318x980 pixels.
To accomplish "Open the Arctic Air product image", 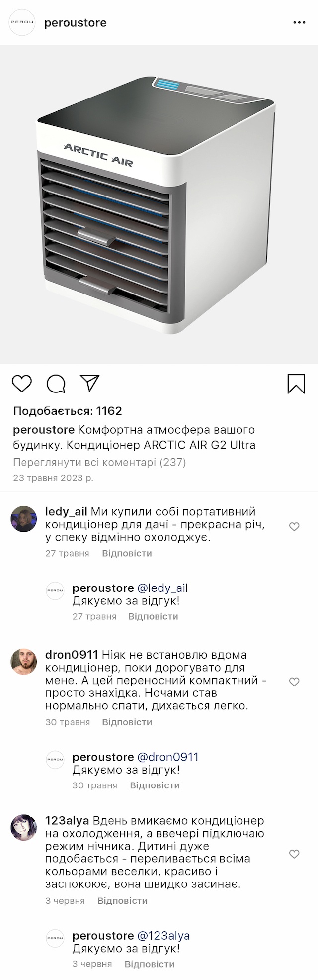I will (159, 204).
